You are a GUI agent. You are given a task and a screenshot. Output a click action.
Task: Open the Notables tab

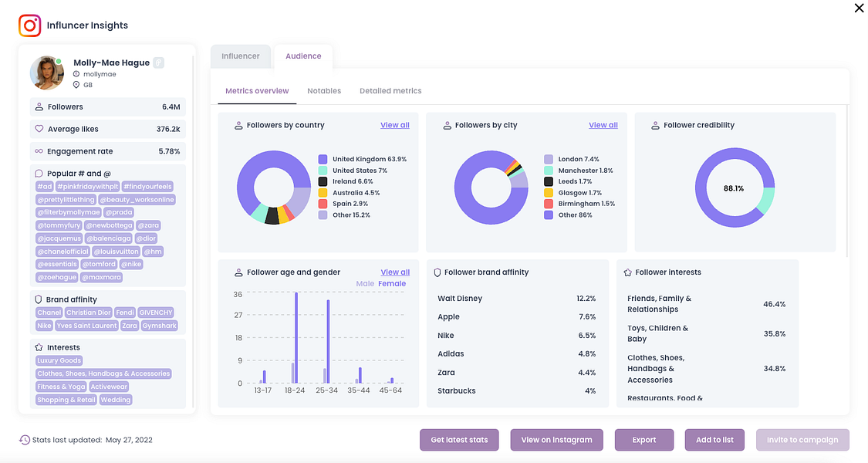(x=324, y=91)
